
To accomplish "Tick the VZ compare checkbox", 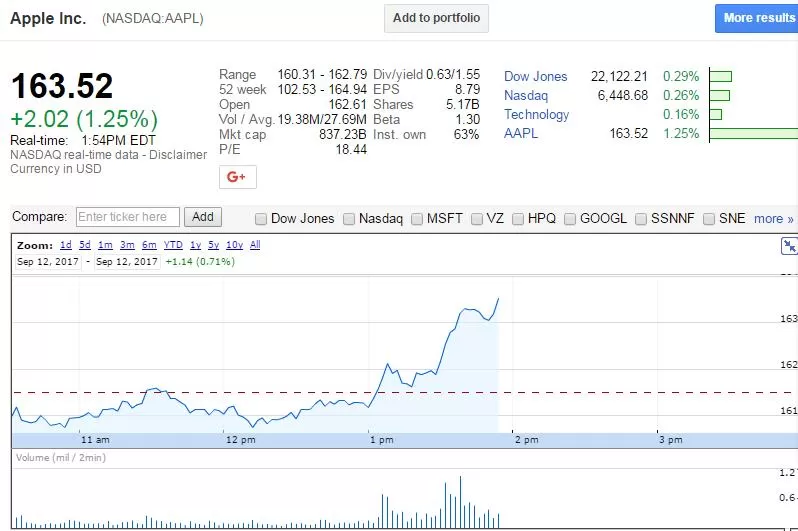I will [x=477, y=219].
